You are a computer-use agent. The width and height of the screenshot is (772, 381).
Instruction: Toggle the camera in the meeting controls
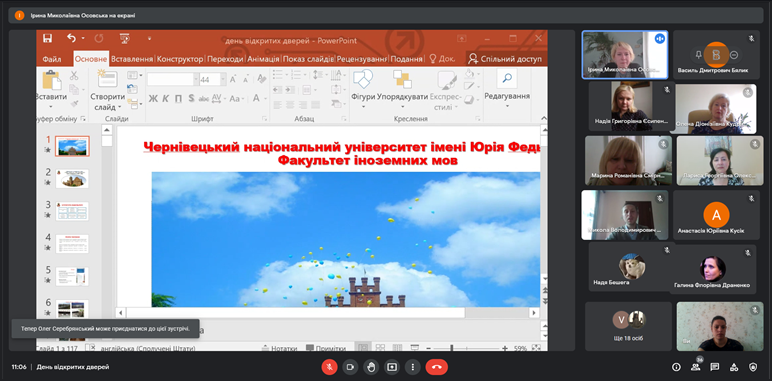pos(350,367)
